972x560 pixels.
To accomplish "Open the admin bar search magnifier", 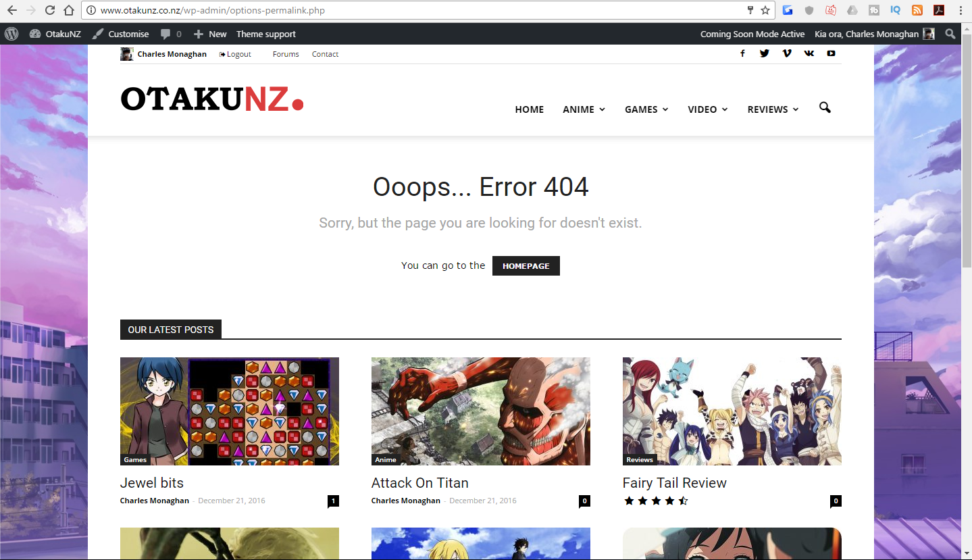I will (950, 34).
